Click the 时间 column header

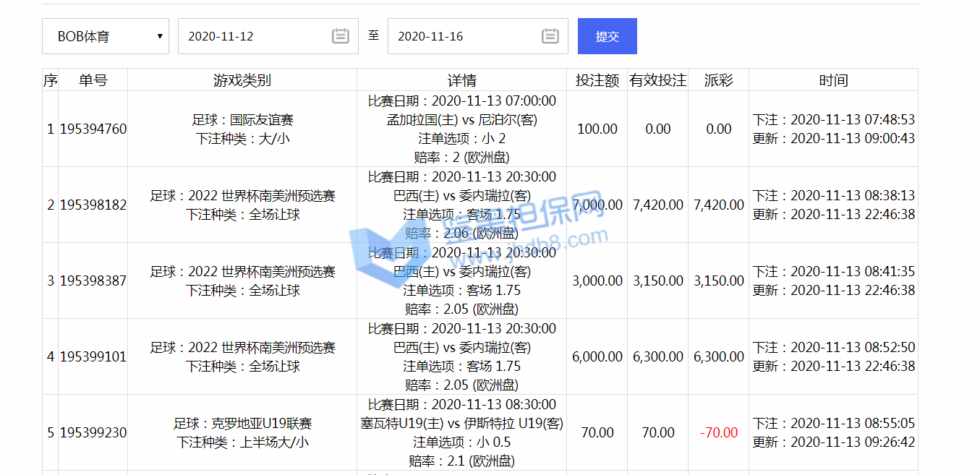tap(833, 80)
